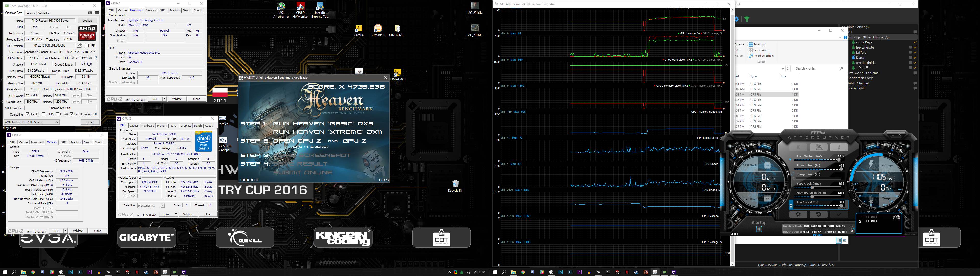Open Tools dropdown arrow in Mainboard CPU-Z
The width and height of the screenshot is (980, 276).
[x=164, y=99]
